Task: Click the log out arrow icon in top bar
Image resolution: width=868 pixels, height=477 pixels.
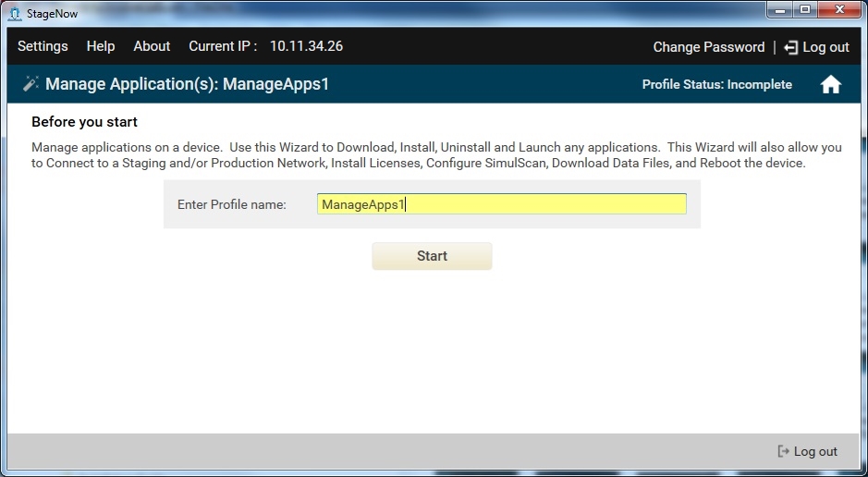Action: 790,47
